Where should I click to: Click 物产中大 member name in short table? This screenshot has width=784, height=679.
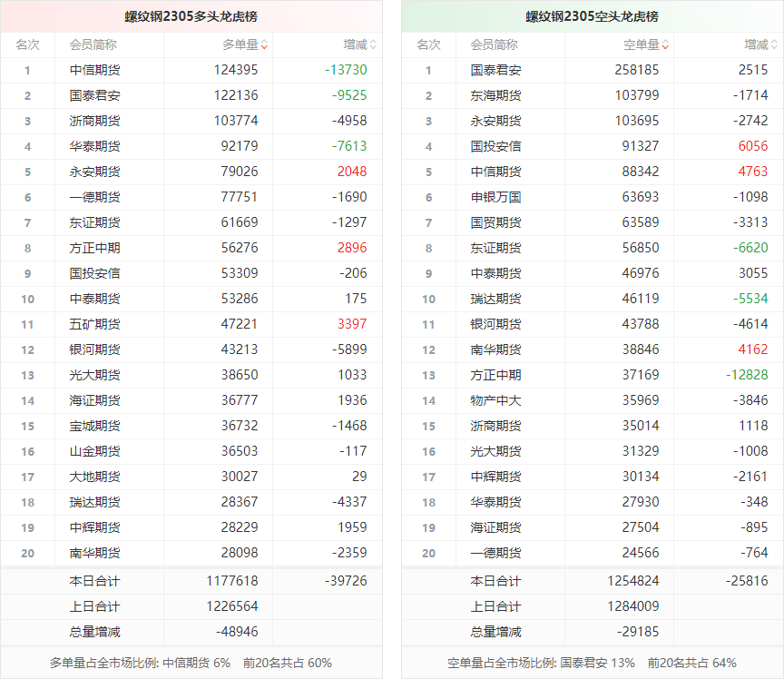pyautogui.click(x=495, y=400)
